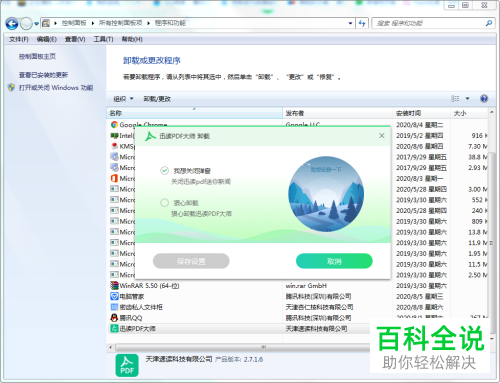Click the refresh button beside address bar

point(362,23)
